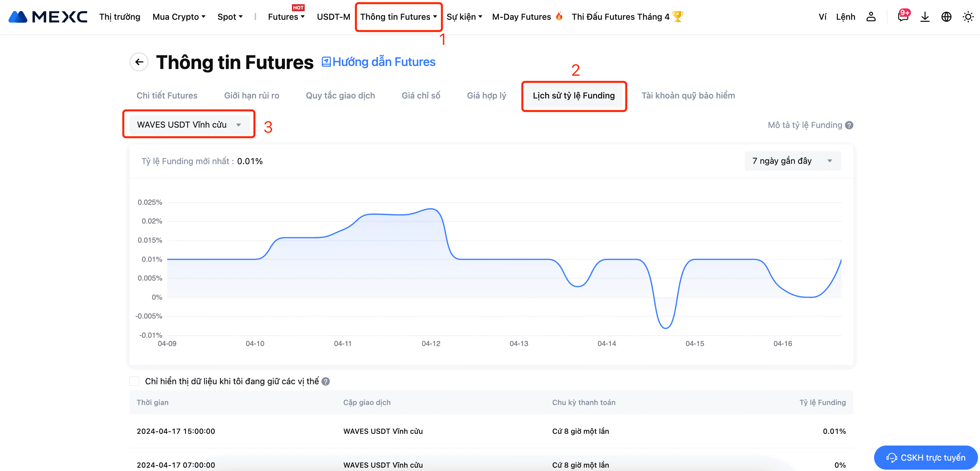Click the help icon next to Mô tả tỷ lệ Funding
Screen dimensions: 980x471
pyautogui.click(x=849, y=125)
